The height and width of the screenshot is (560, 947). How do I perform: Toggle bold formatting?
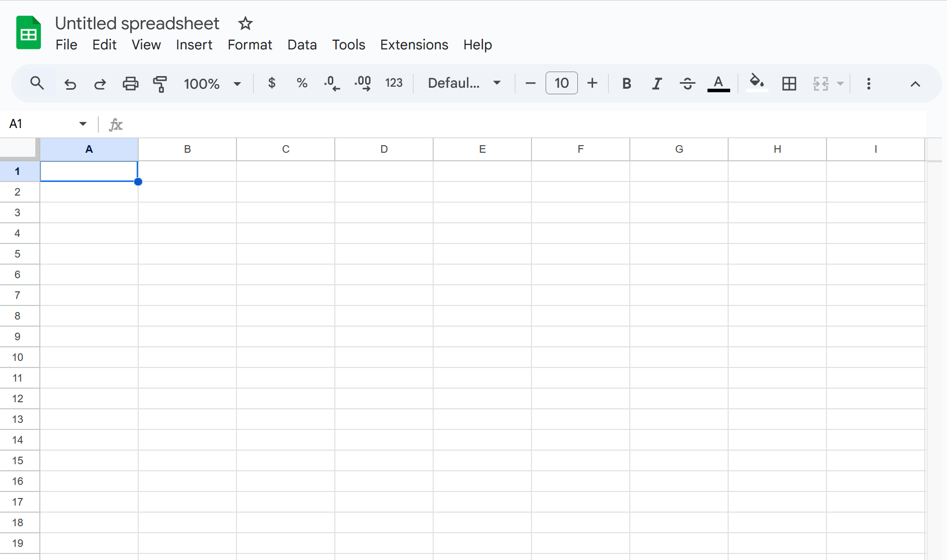pos(626,83)
